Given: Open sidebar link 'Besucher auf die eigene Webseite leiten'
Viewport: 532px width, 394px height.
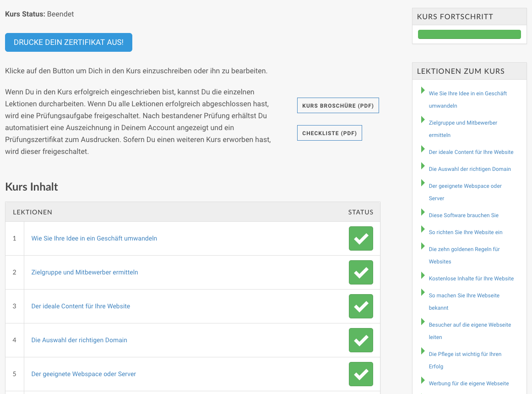Looking at the screenshot, I should (470, 331).
